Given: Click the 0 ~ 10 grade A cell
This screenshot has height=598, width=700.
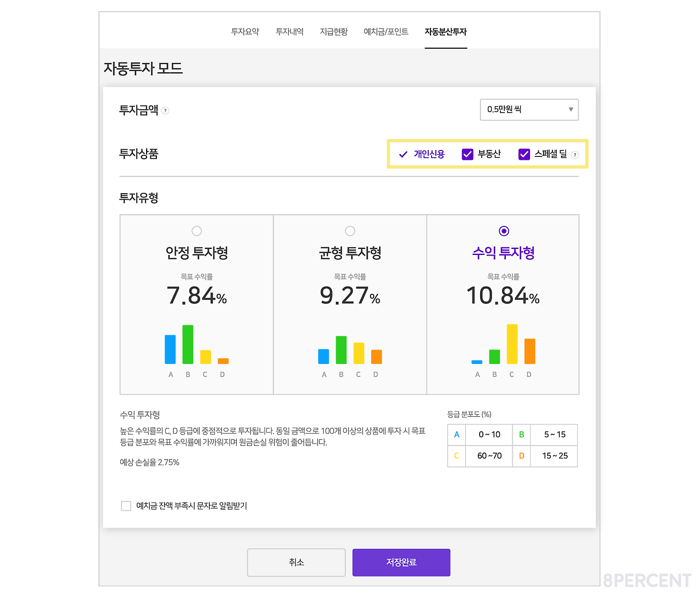Looking at the screenshot, I should (489, 434).
